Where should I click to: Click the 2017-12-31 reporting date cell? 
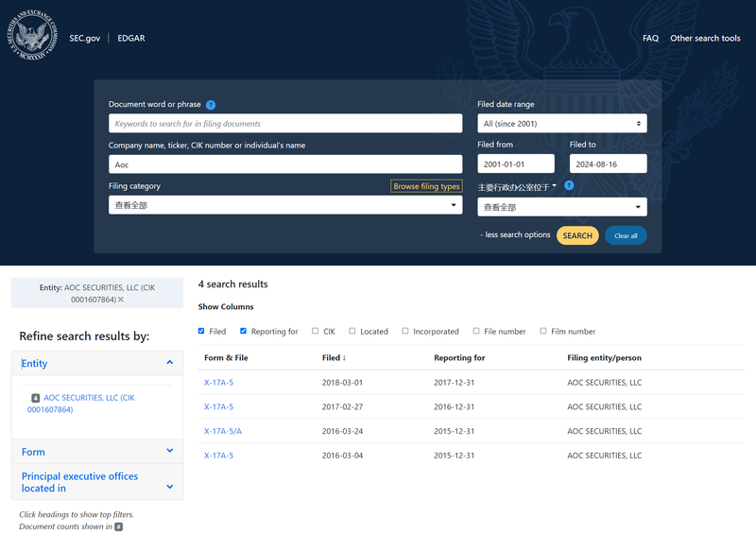click(x=455, y=383)
